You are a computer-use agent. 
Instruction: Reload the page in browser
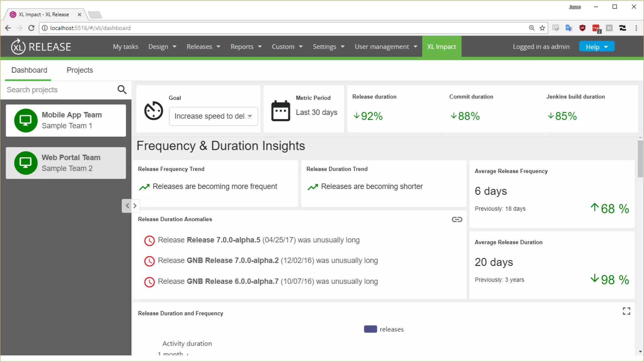click(x=31, y=28)
